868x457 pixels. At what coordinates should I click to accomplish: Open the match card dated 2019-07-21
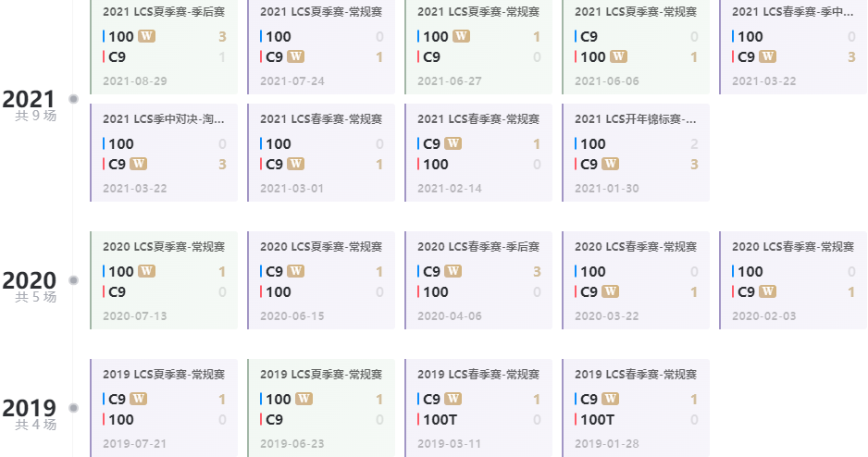point(164,408)
